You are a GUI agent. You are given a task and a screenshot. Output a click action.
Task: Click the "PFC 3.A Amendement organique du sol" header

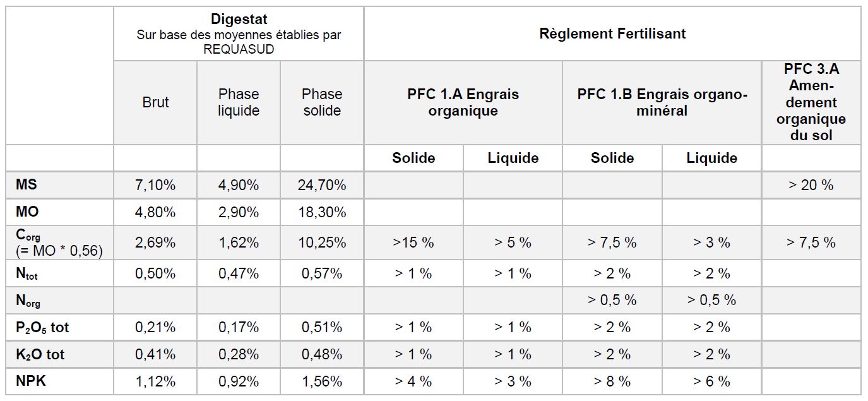[811, 102]
